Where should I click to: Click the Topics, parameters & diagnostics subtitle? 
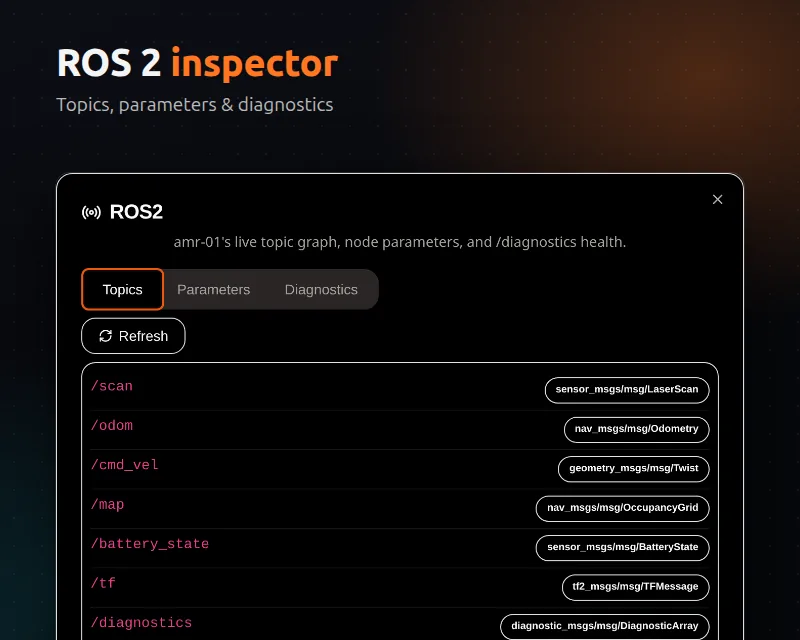pos(194,105)
